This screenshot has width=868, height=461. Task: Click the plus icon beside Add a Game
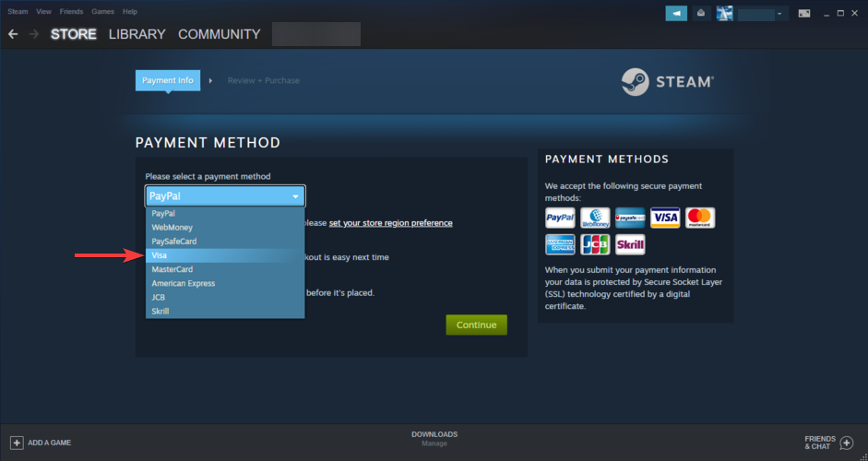click(x=17, y=443)
